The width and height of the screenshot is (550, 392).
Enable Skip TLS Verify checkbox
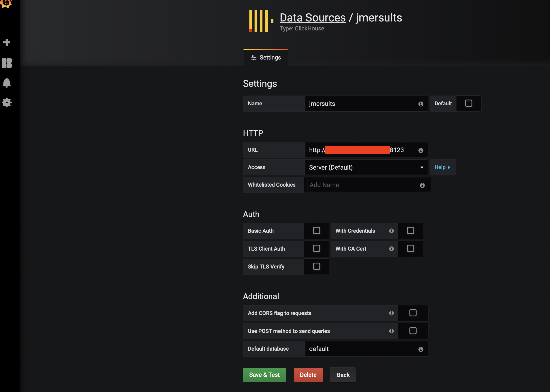316,266
